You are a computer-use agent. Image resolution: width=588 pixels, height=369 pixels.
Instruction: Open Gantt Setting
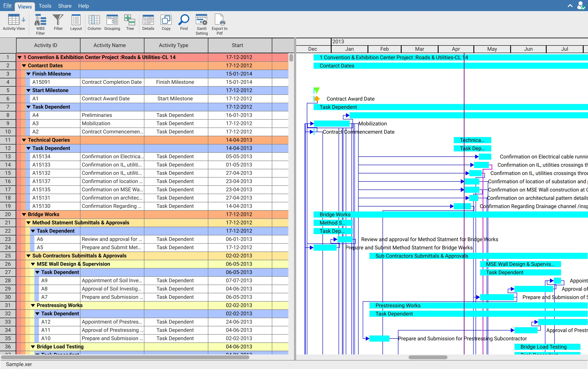pos(202,24)
